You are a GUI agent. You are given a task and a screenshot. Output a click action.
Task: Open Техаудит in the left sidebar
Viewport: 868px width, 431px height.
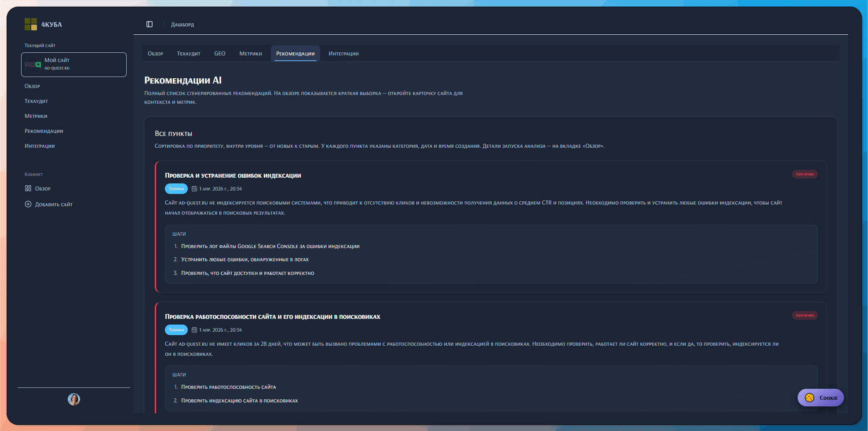coord(36,101)
